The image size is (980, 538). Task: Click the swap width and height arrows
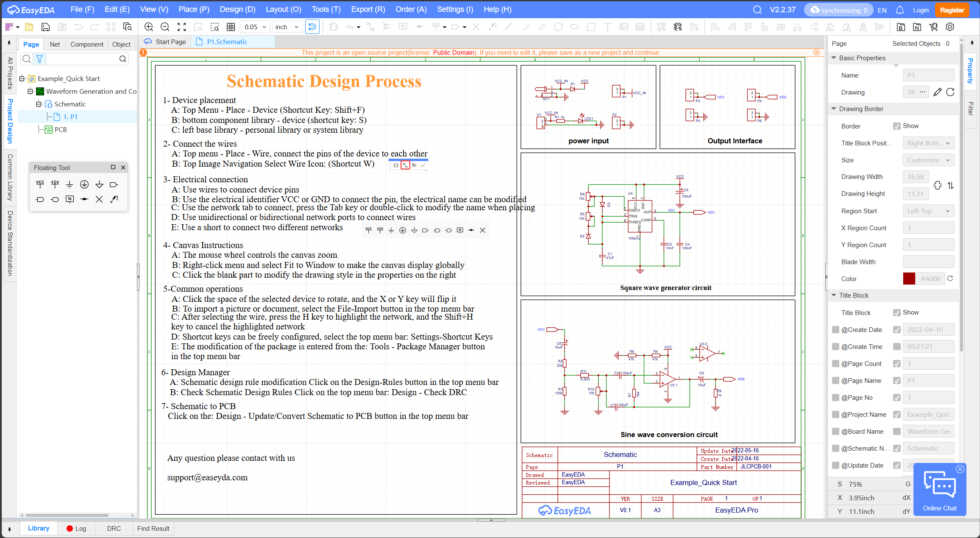[951, 185]
